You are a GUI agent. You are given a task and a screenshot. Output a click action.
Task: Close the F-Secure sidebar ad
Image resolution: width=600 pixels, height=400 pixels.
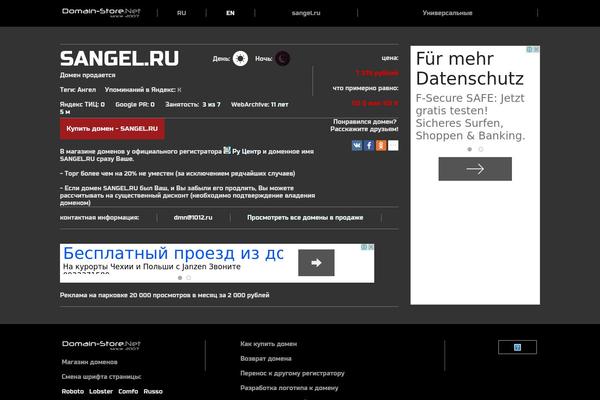pyautogui.click(x=536, y=49)
